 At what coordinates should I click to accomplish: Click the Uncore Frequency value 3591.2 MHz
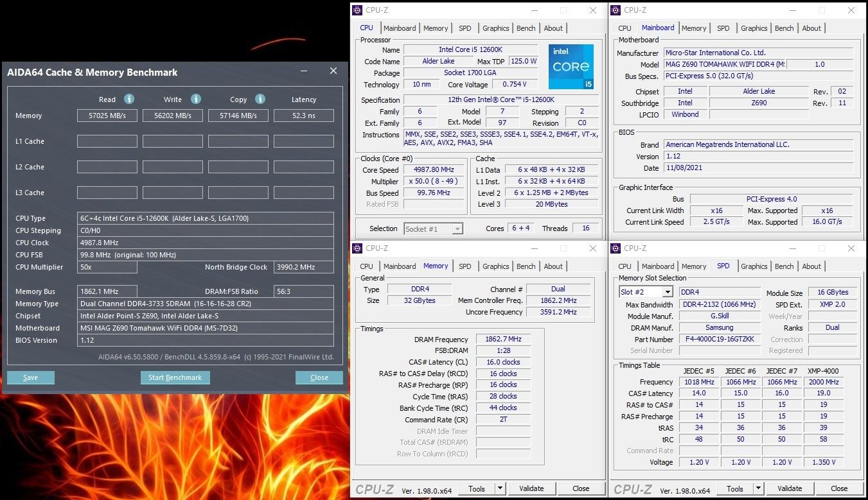pyautogui.click(x=558, y=312)
